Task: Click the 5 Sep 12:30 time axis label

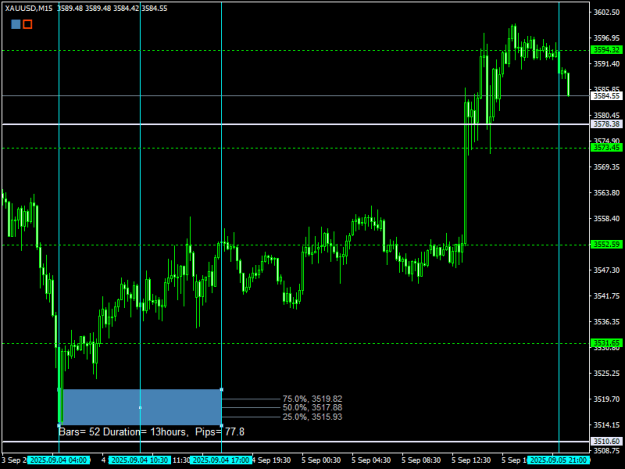Action: pos(471,460)
